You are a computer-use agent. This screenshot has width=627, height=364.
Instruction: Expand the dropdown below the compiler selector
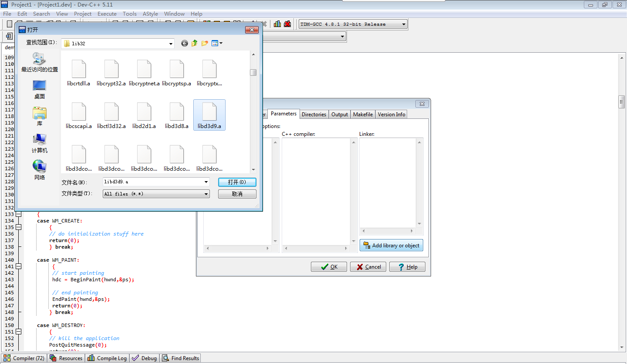tap(343, 37)
